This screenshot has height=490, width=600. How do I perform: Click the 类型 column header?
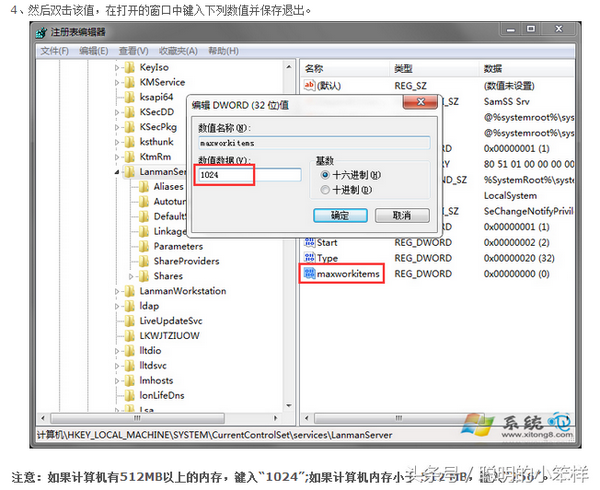pyautogui.click(x=435, y=69)
